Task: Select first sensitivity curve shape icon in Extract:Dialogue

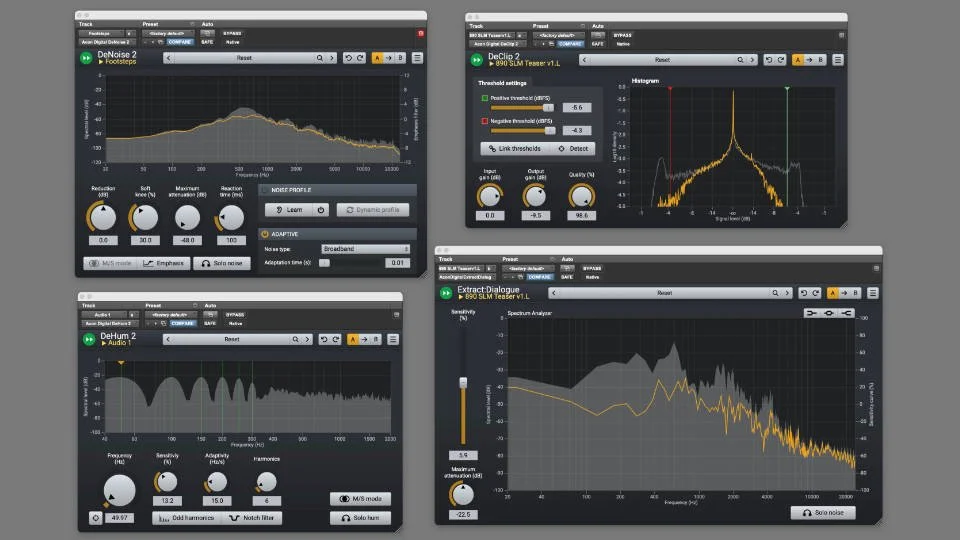Action: click(812, 313)
